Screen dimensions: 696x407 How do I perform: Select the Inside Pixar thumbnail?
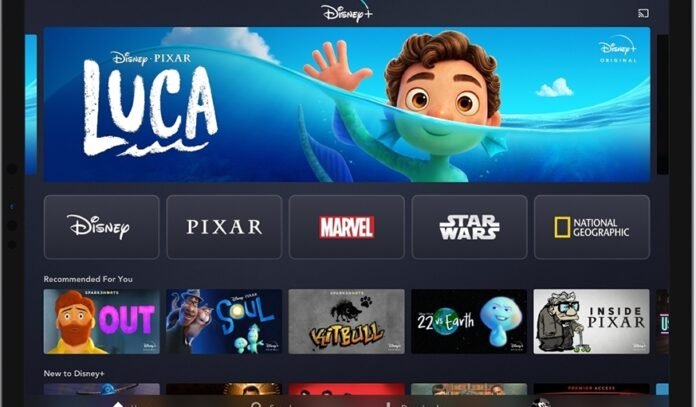click(592, 321)
